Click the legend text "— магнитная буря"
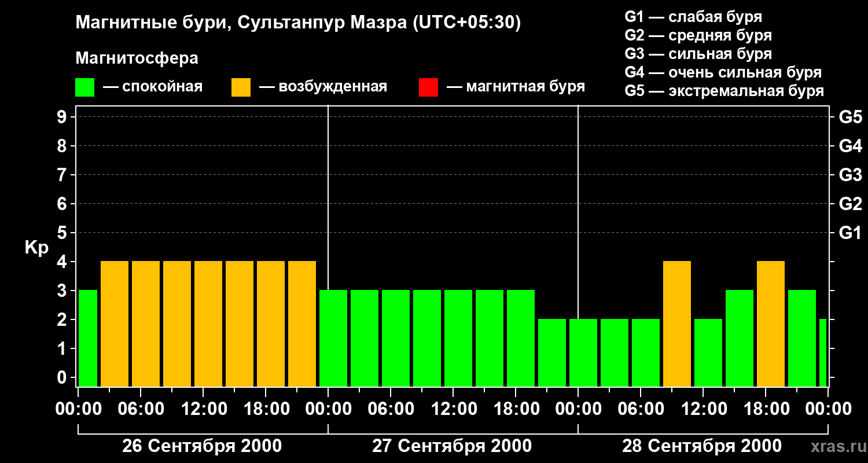This screenshot has height=463, width=868. click(x=516, y=87)
